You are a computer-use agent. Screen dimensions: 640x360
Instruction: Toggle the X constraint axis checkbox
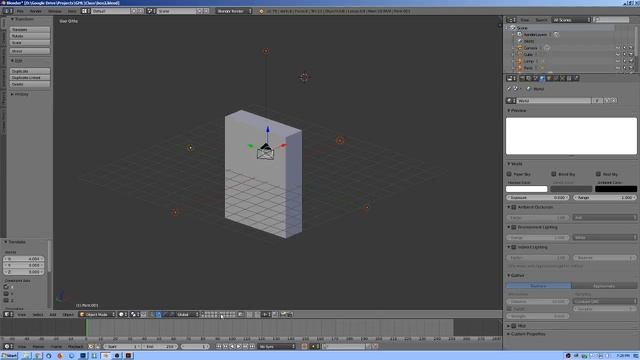[6, 287]
